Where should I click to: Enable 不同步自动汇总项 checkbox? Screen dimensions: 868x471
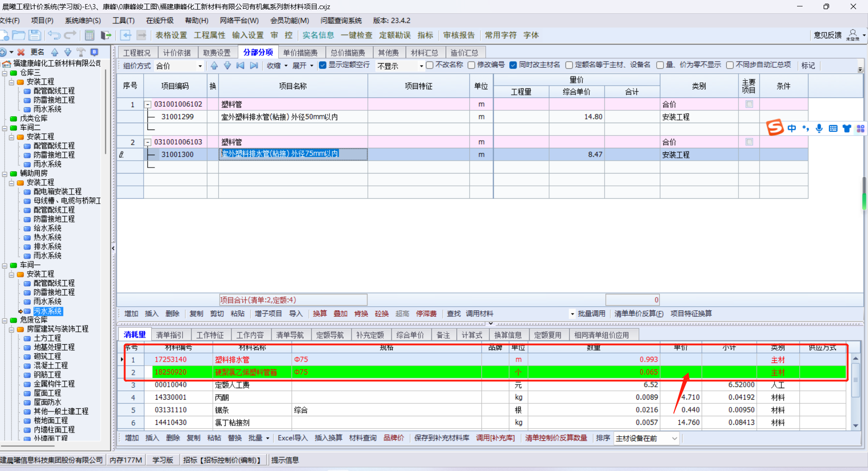[x=730, y=65]
